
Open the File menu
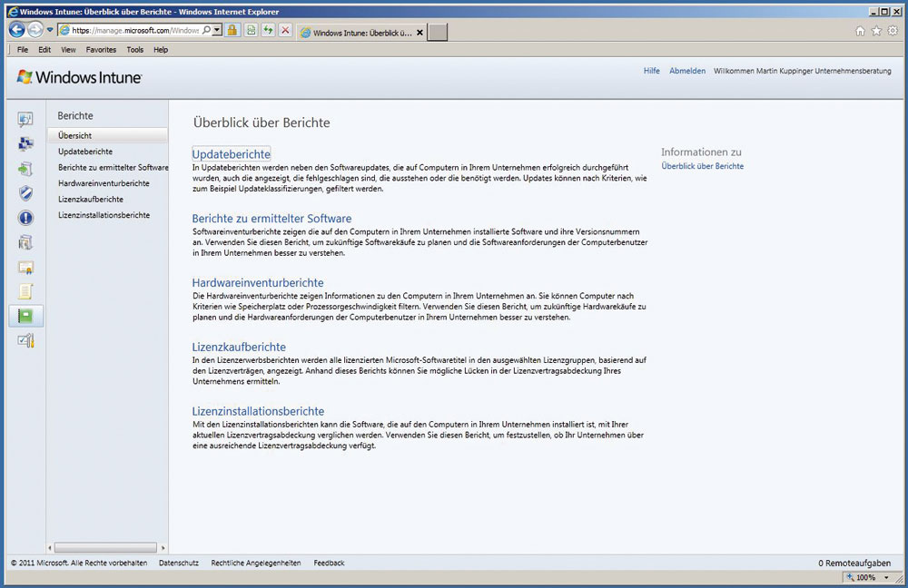(x=23, y=50)
